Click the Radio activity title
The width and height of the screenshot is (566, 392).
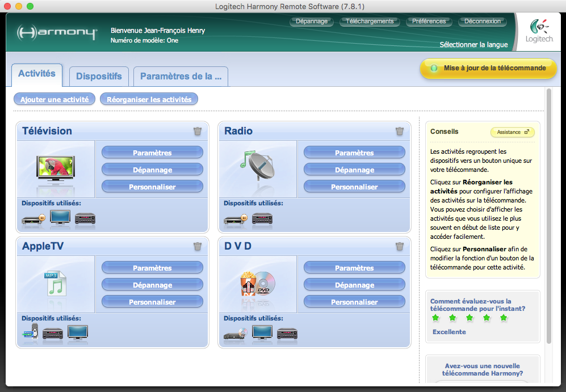pyautogui.click(x=238, y=131)
